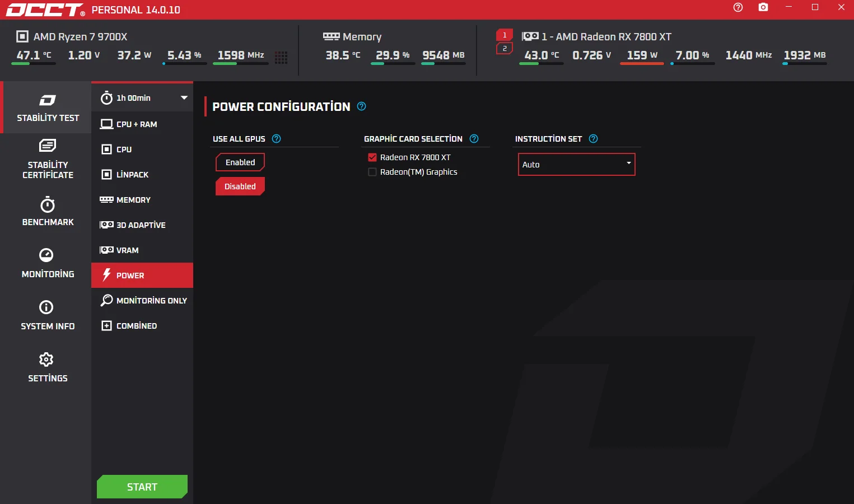Expand the 1h 00min duration dropdown

coord(184,98)
